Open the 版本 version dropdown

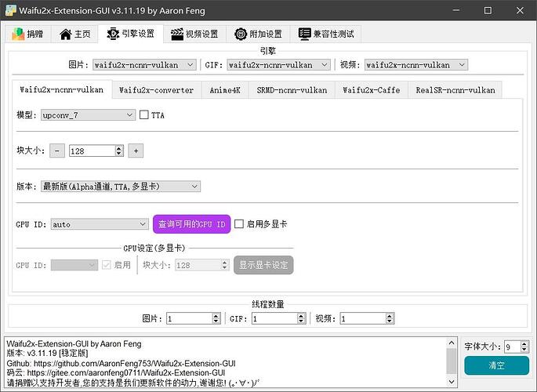click(121, 187)
